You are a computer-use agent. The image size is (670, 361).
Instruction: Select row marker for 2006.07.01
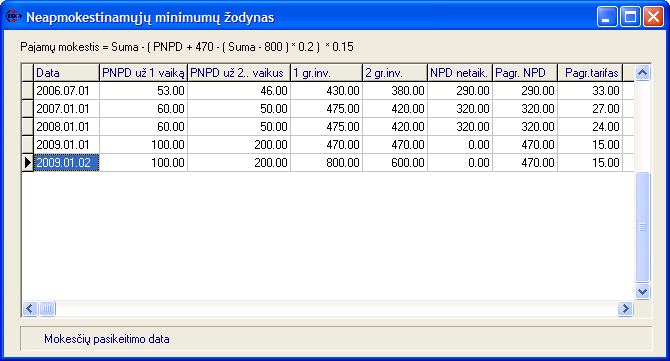28,91
